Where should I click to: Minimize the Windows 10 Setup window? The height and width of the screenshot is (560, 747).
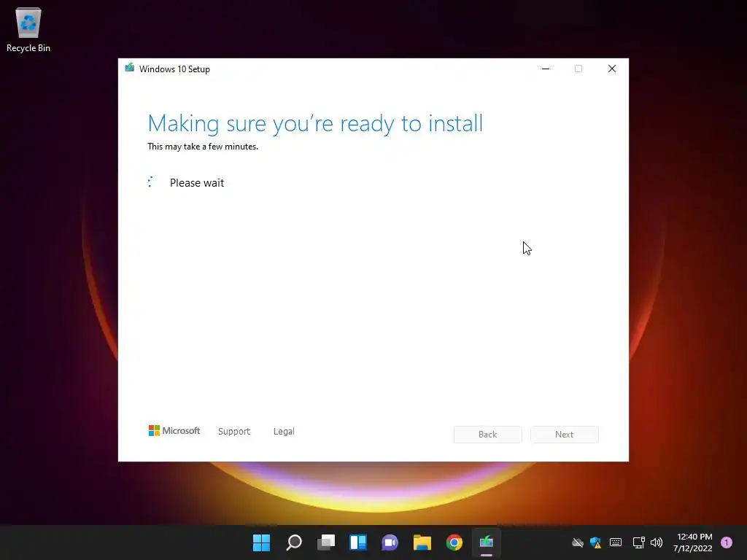(546, 69)
